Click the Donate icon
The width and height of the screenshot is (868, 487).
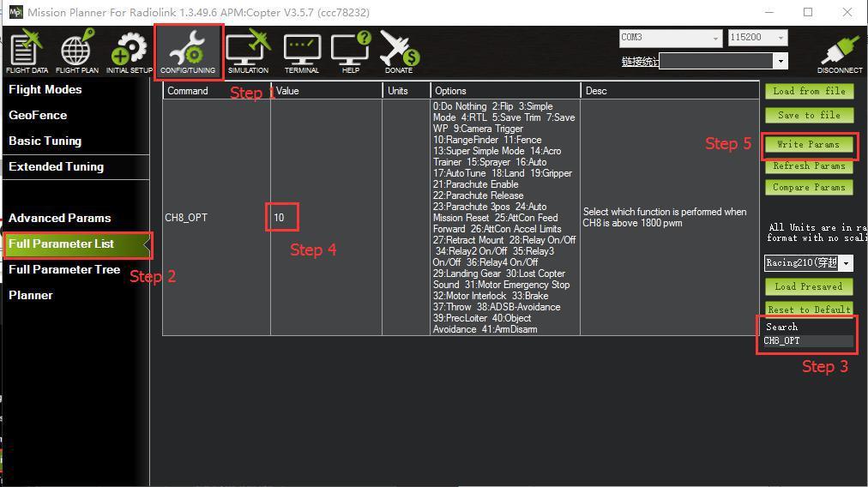[399, 51]
